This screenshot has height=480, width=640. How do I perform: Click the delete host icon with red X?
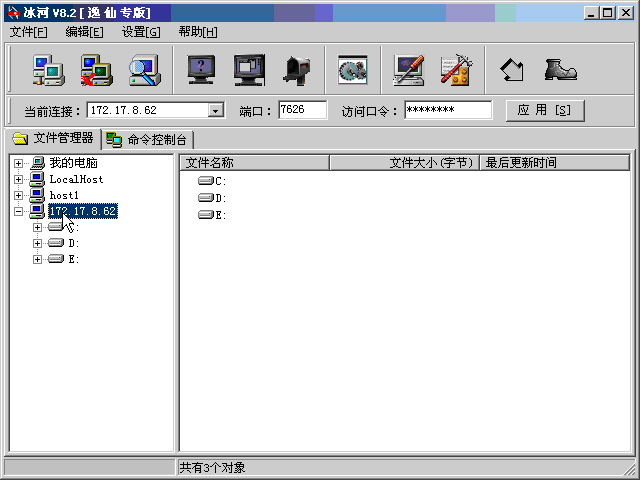[97, 70]
